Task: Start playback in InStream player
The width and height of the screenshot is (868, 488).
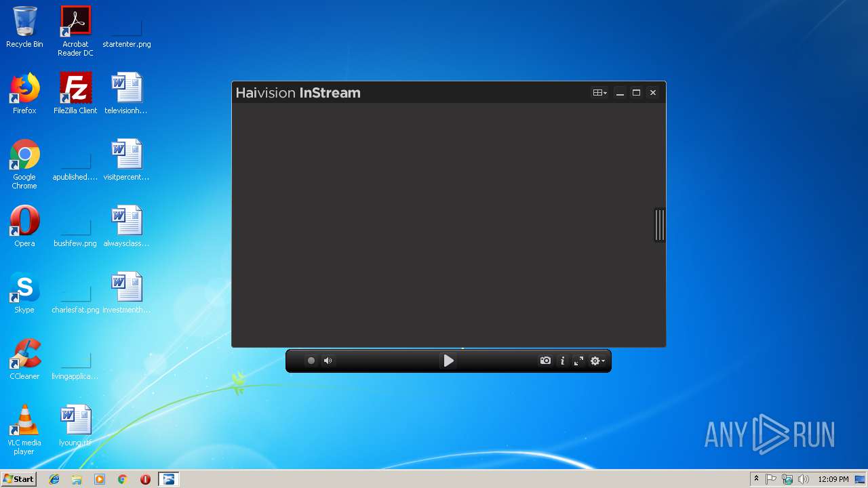Action: [448, 361]
